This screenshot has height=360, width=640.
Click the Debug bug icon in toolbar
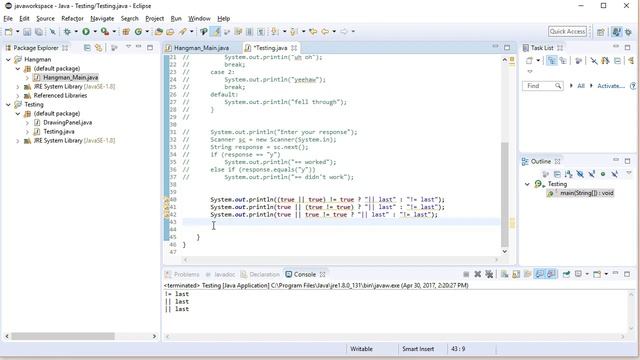[67, 31]
